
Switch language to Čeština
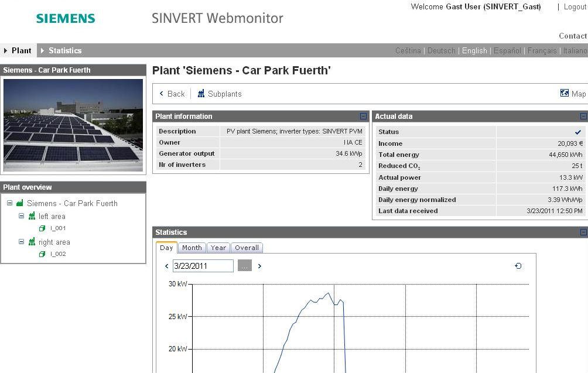[x=408, y=50]
